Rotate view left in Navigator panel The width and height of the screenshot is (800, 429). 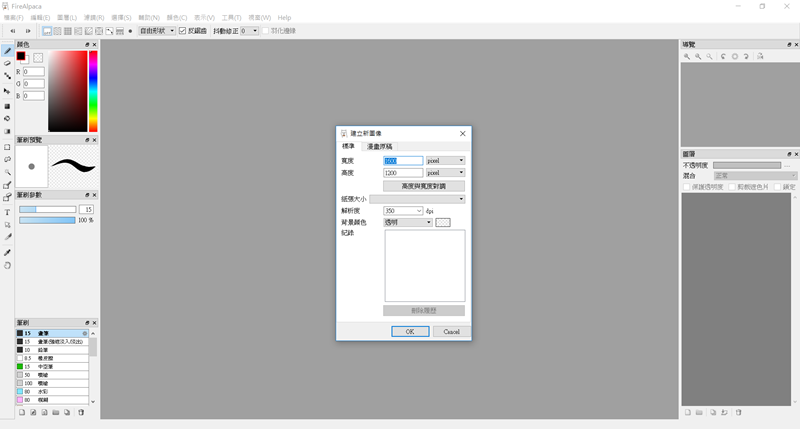point(723,57)
